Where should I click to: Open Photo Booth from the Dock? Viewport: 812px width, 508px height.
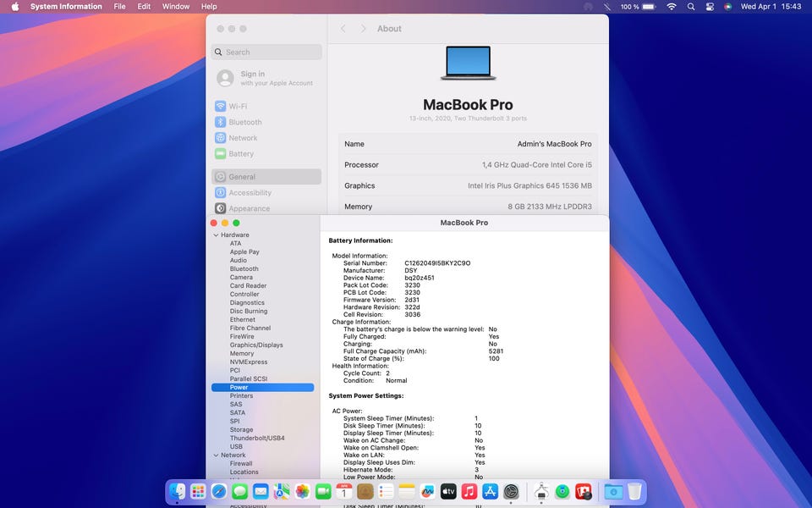coord(583,491)
